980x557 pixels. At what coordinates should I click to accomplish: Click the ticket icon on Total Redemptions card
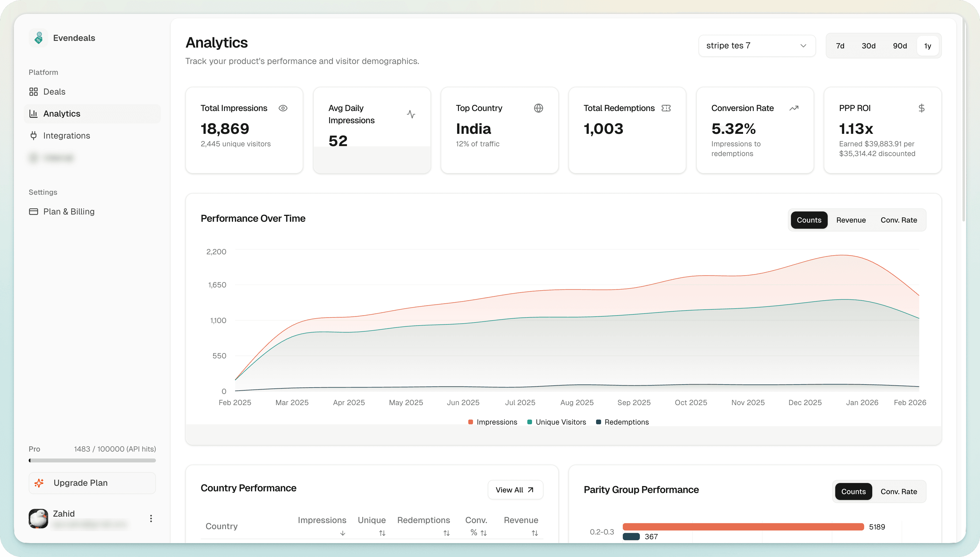click(666, 108)
